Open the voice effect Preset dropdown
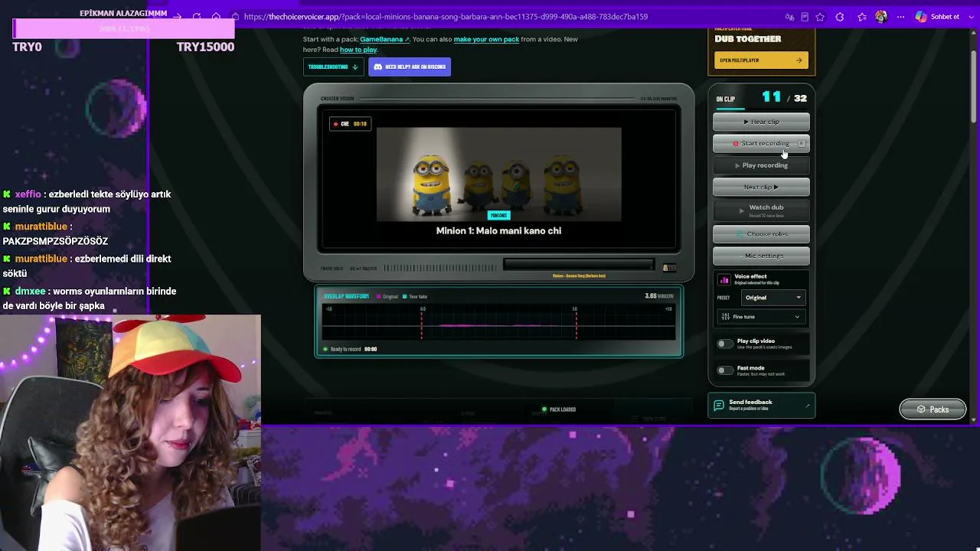980x551 pixels. pos(774,298)
